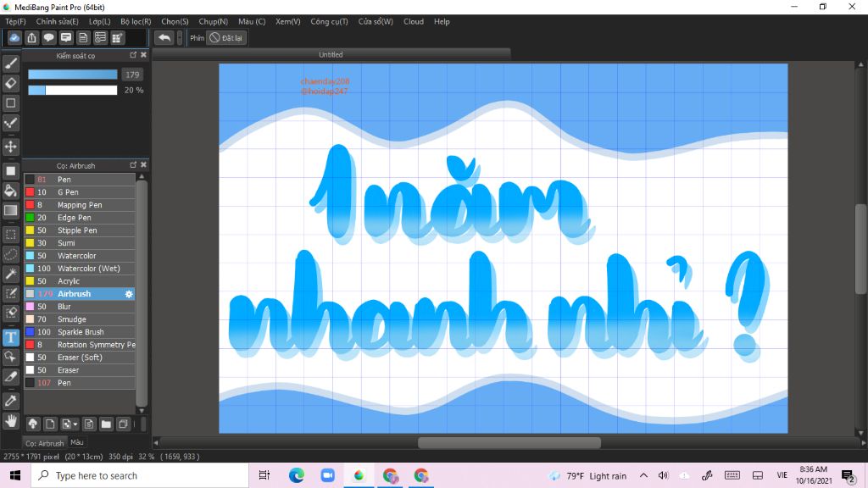Image resolution: width=868 pixels, height=488 pixels.
Task: Close the Cọ: Airbrush brush panel
Action: click(x=143, y=165)
